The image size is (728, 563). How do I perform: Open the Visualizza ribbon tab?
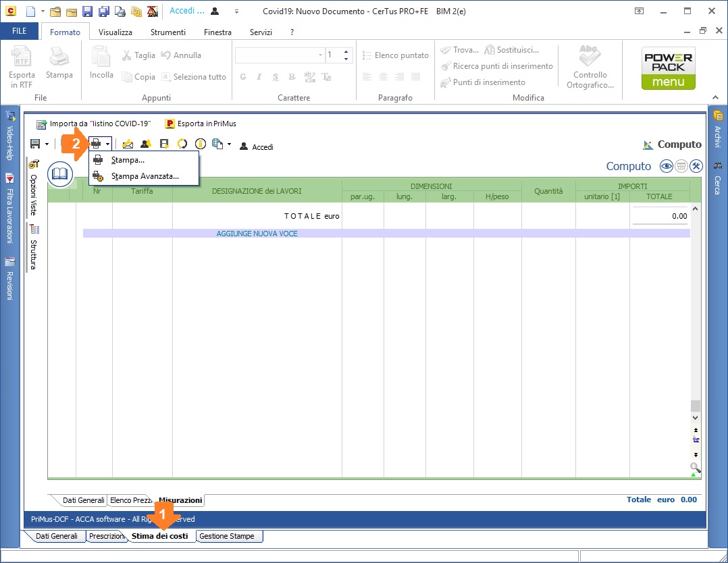pos(115,32)
